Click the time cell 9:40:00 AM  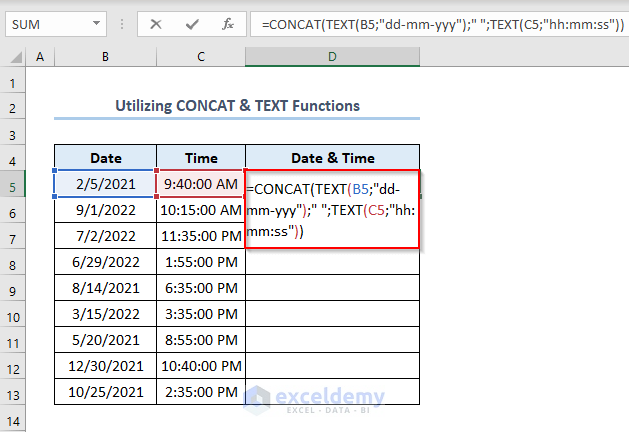(200, 184)
